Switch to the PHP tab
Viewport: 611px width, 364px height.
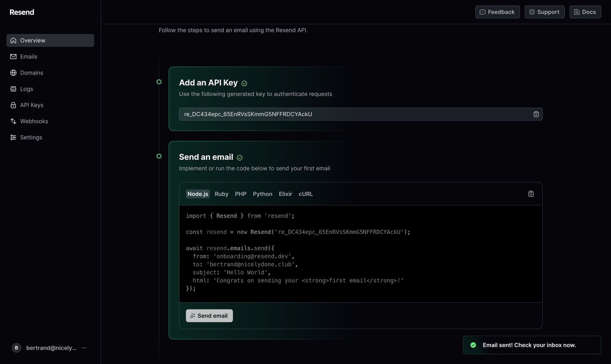point(241,194)
